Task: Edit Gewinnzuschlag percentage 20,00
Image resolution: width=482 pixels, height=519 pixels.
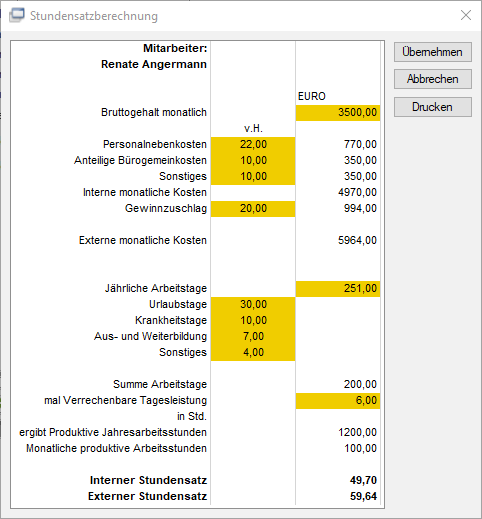Action: pyautogui.click(x=253, y=208)
